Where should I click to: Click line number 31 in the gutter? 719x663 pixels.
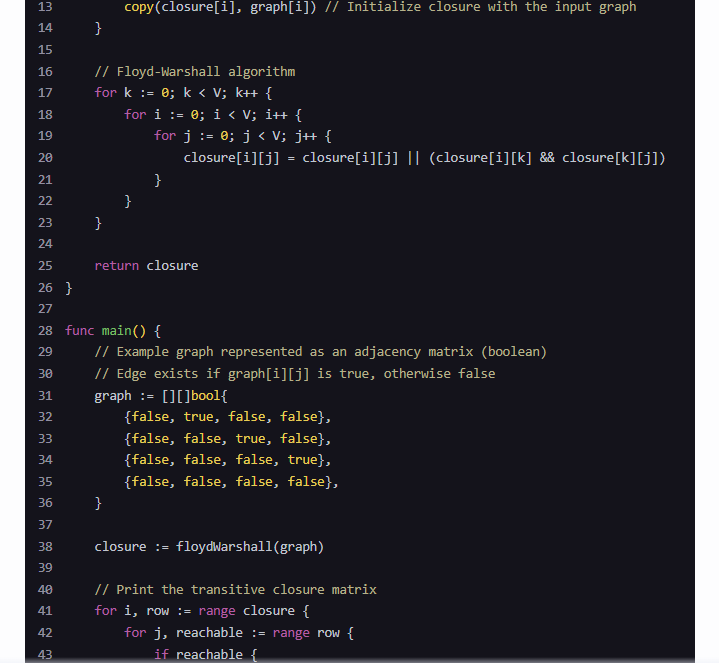[x=45, y=396]
